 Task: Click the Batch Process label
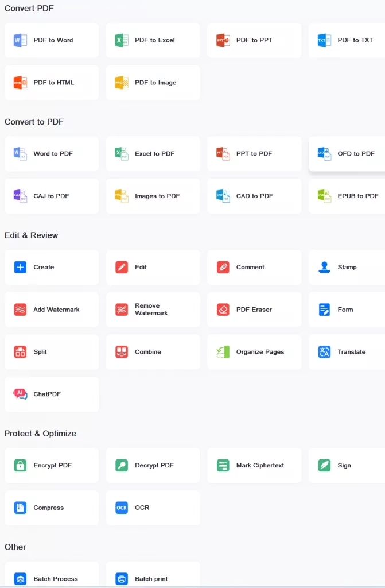[56, 579]
